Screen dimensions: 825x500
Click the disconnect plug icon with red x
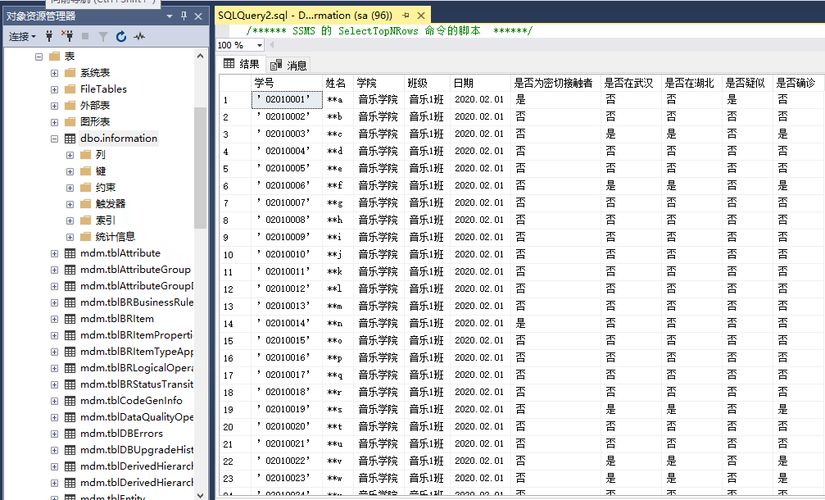click(x=67, y=36)
